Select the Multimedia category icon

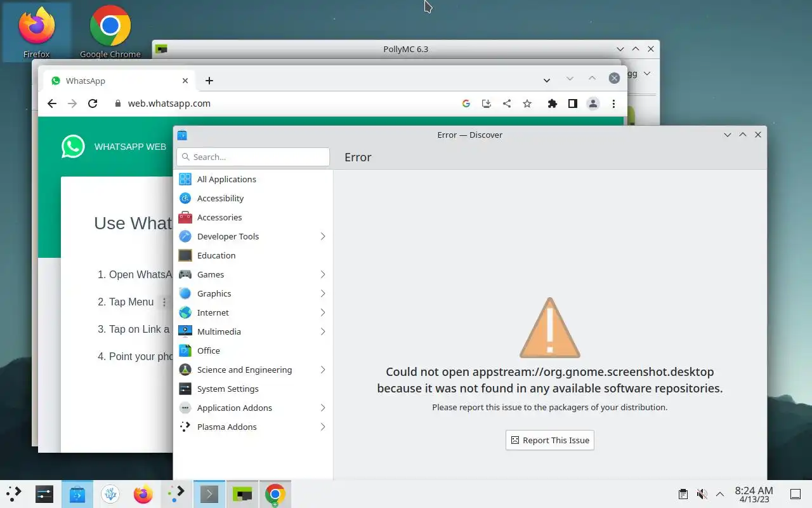pos(185,331)
